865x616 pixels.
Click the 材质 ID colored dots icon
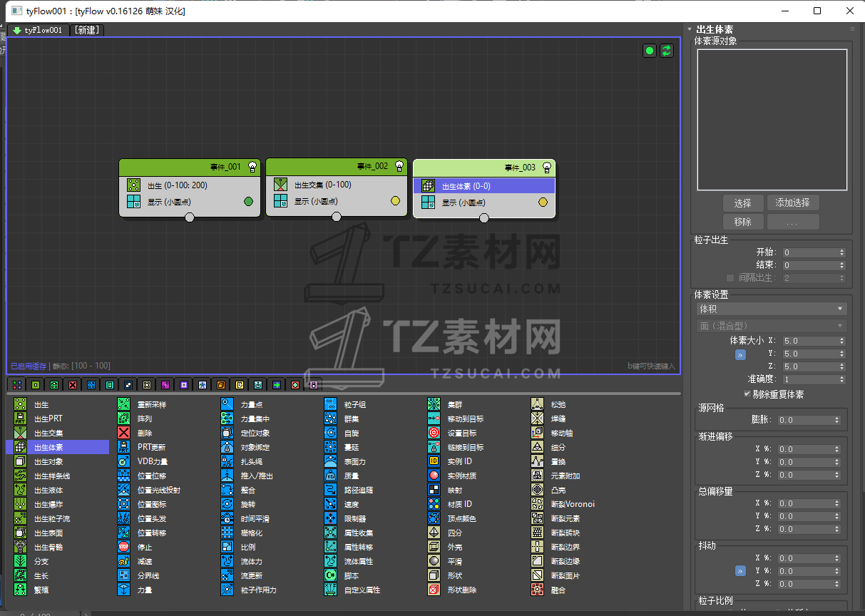(x=434, y=504)
